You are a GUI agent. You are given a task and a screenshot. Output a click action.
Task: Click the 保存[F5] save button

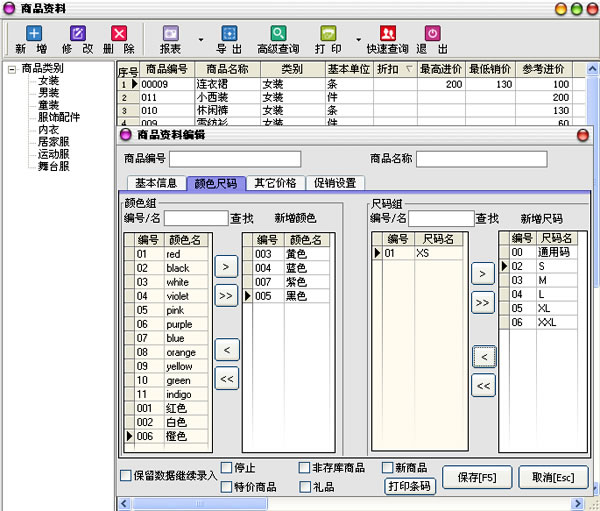(x=478, y=477)
